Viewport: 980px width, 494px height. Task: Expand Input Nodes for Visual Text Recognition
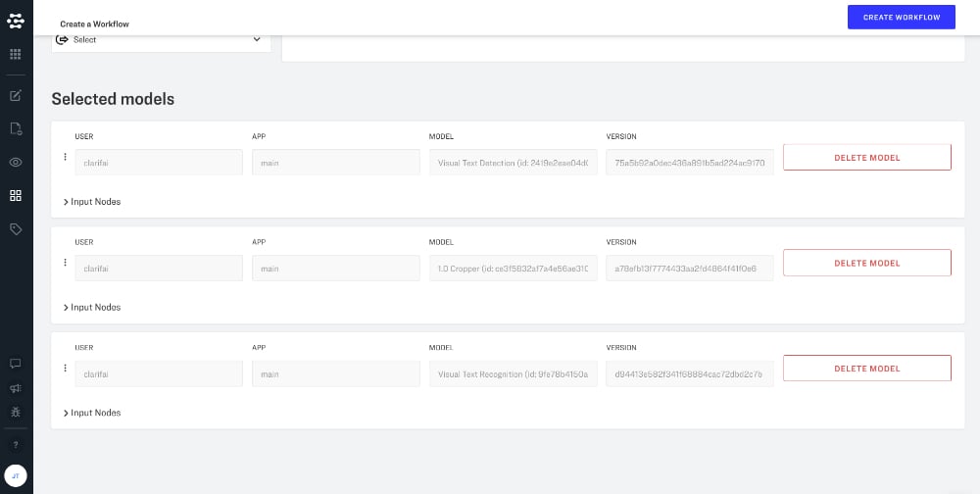coord(95,414)
